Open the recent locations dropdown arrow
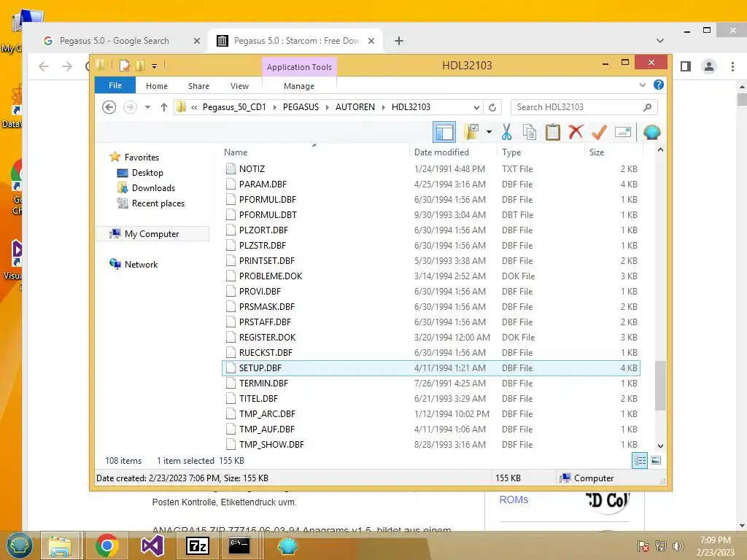Viewport: 747px width, 560px height. pyautogui.click(x=147, y=107)
